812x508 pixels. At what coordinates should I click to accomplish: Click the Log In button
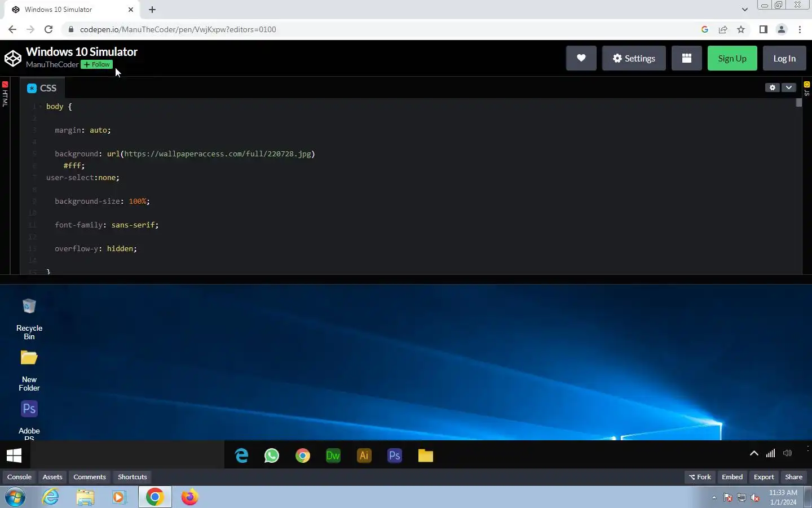pyautogui.click(x=784, y=58)
